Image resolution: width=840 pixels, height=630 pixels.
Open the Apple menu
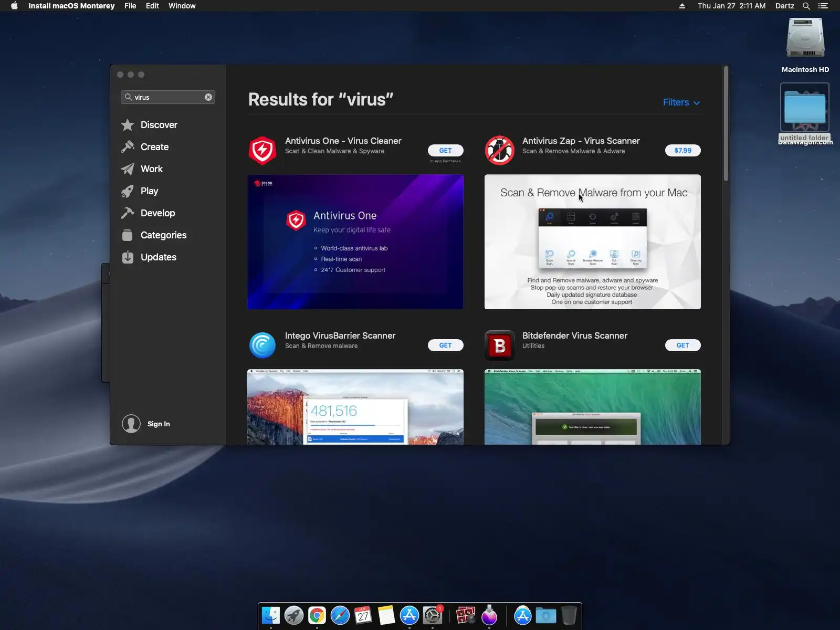[14, 6]
